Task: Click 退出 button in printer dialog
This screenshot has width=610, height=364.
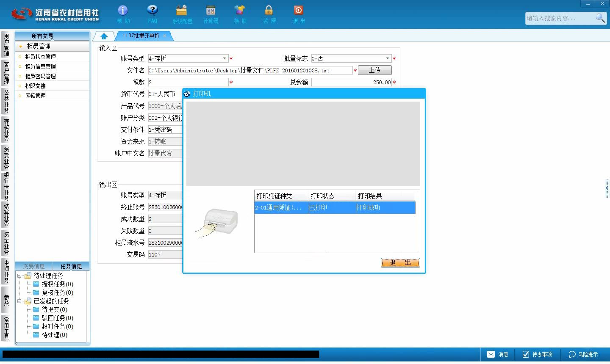Action: [400, 263]
